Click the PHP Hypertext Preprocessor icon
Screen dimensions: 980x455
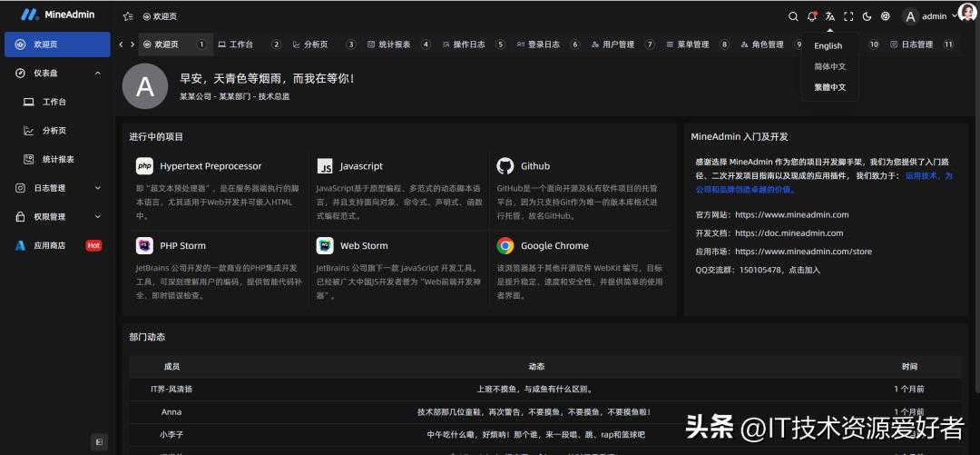144,166
